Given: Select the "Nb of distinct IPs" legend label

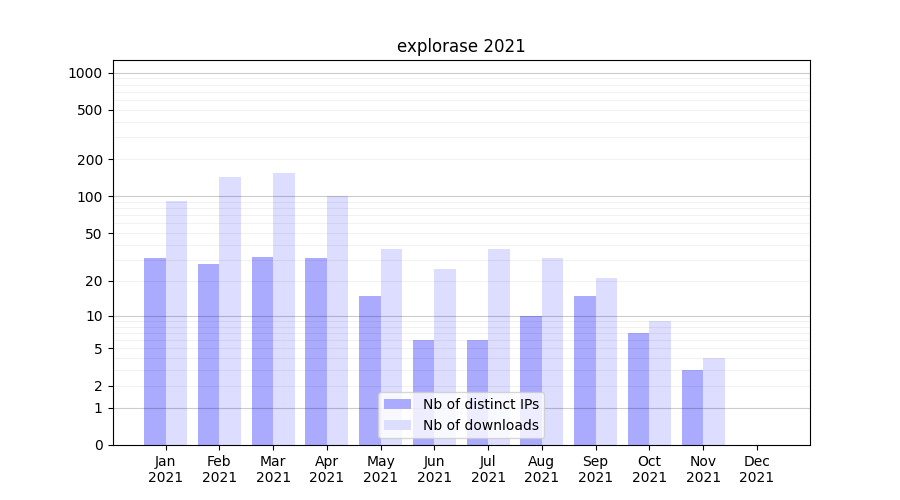Looking at the screenshot, I should tap(480, 404).
